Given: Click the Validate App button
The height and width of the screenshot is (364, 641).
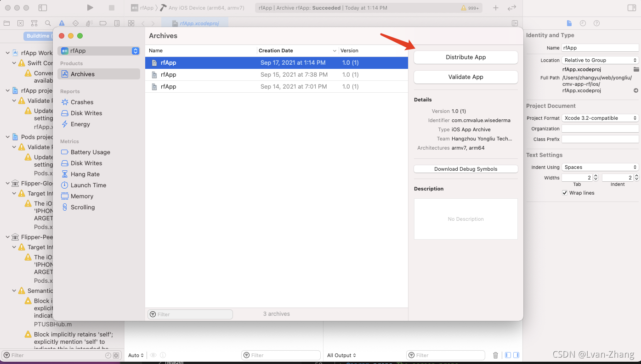Looking at the screenshot, I should 466,77.
